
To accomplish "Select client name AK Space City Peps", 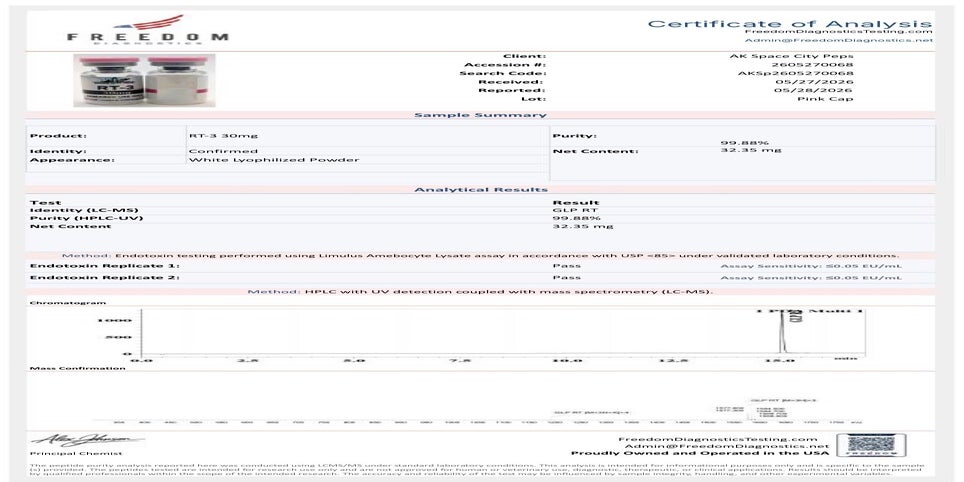I will click(x=791, y=56).
